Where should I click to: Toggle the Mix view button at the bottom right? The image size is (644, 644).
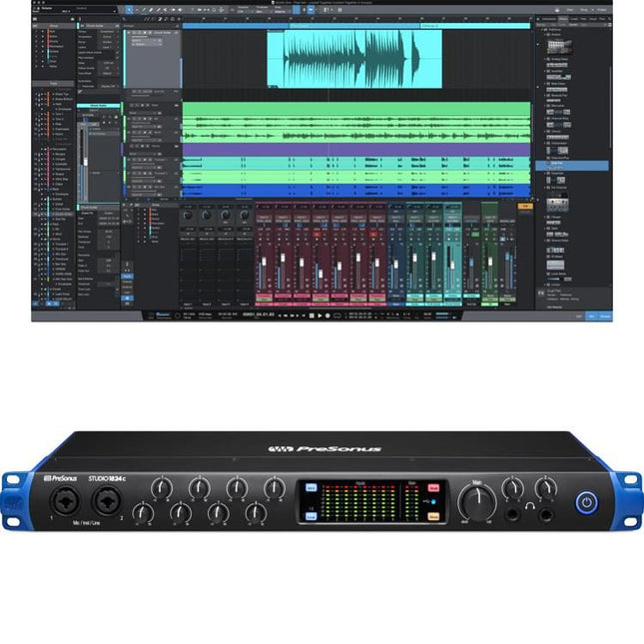click(591, 317)
